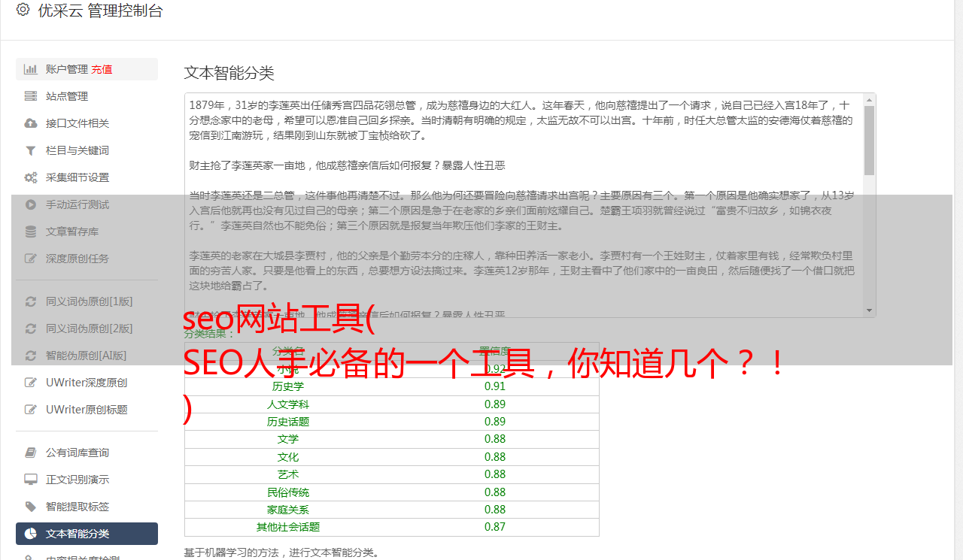963x560 pixels.
Task: Click the 历史学 category cell
Action: coord(288,386)
